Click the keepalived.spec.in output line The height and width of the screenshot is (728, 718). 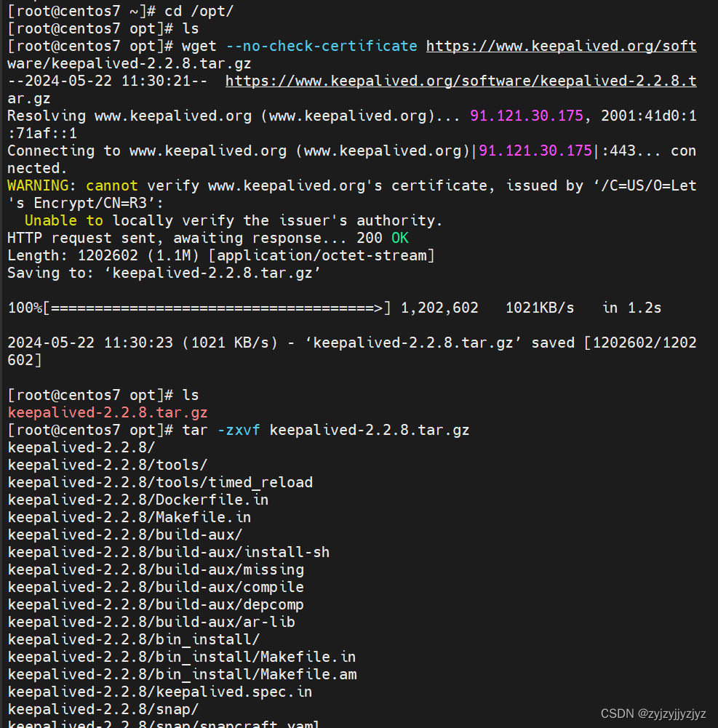coord(160,692)
